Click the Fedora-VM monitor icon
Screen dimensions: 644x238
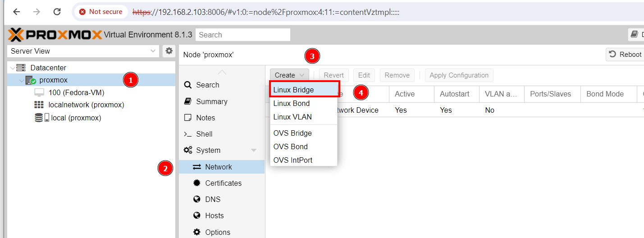coord(39,92)
